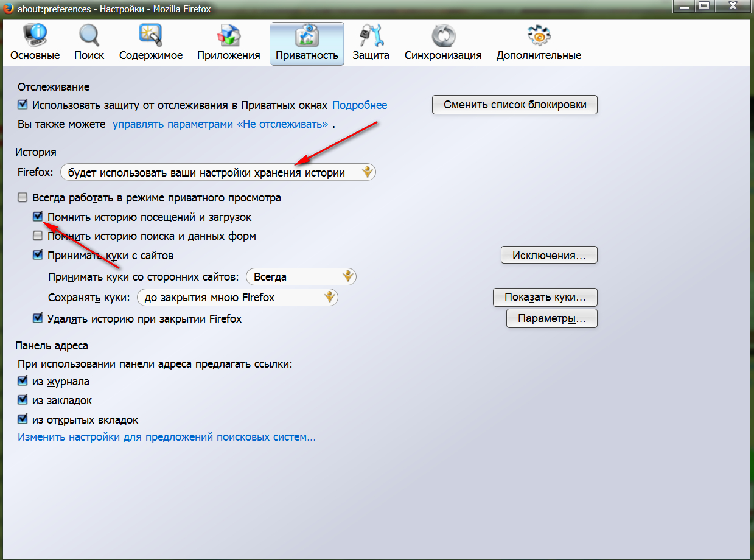Select the Приватность mask icon

coord(307,35)
